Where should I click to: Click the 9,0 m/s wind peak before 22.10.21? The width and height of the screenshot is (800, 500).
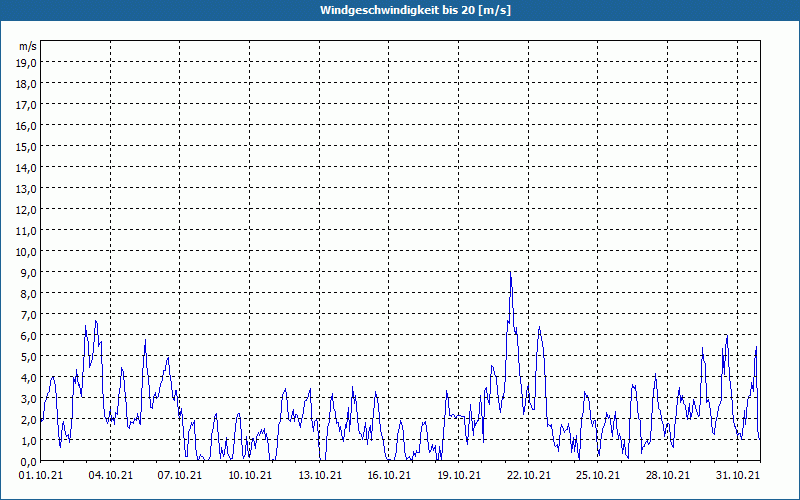511,273
